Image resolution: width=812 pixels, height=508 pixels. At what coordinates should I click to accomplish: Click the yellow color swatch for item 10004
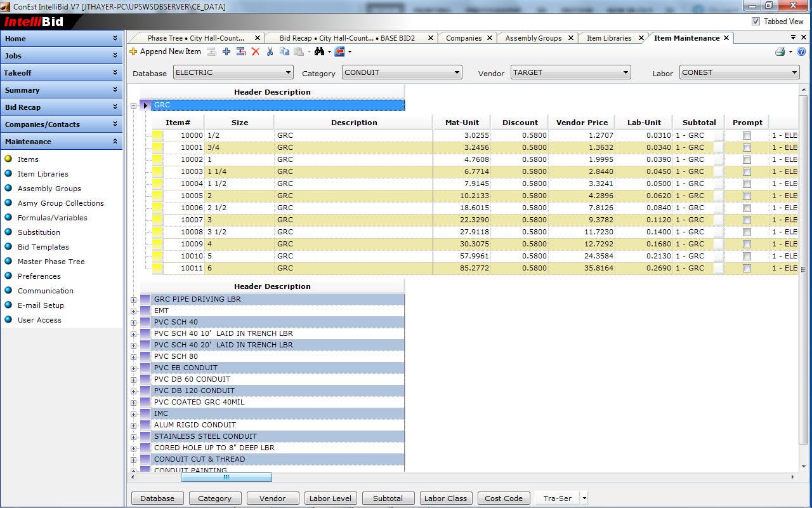point(157,184)
